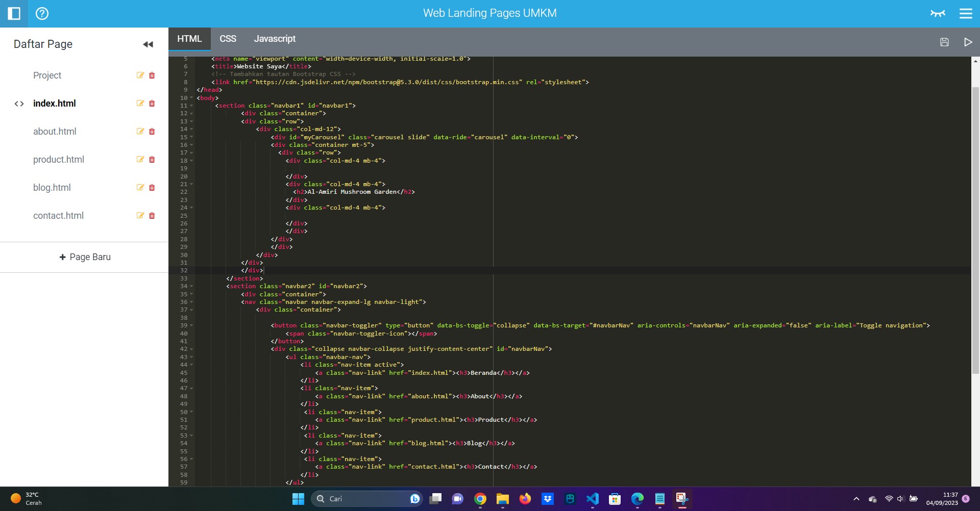Open the hamburger menu at top right
The image size is (980, 511).
tap(966, 14)
